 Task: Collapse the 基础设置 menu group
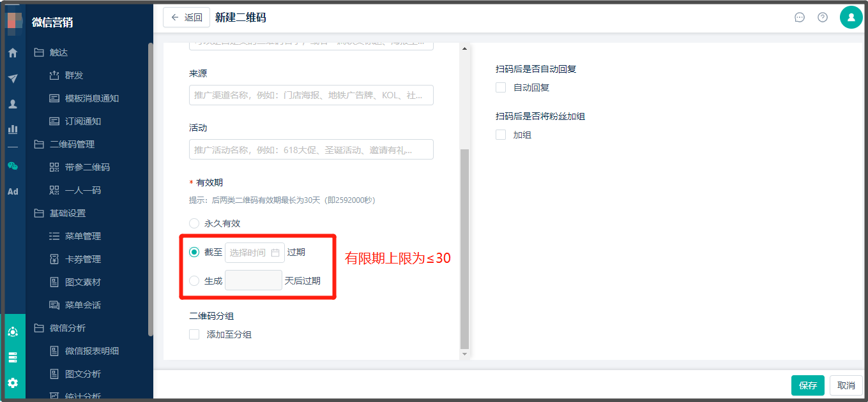point(68,213)
